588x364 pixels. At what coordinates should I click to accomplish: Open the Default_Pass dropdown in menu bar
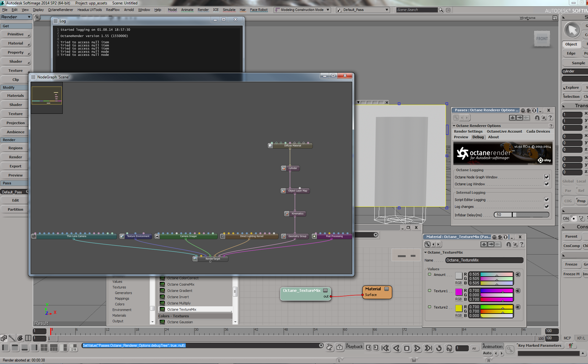tap(363, 10)
